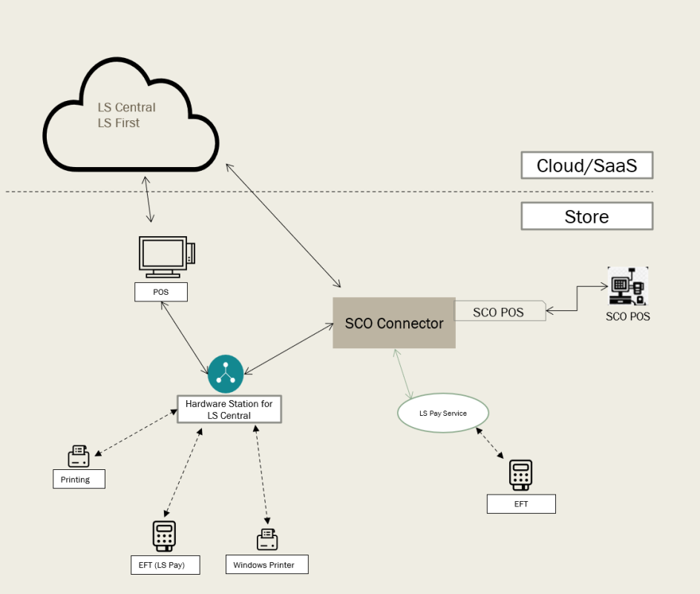Viewport: 700px width, 594px height.
Task: Select the LS Pay Service ellipse
Action: [x=443, y=413]
